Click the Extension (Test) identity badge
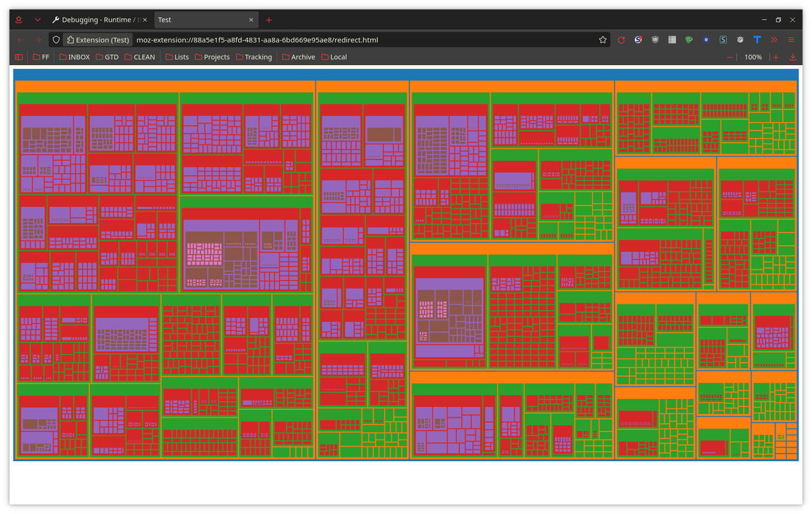The height and width of the screenshot is (514, 812). pyautogui.click(x=97, y=40)
